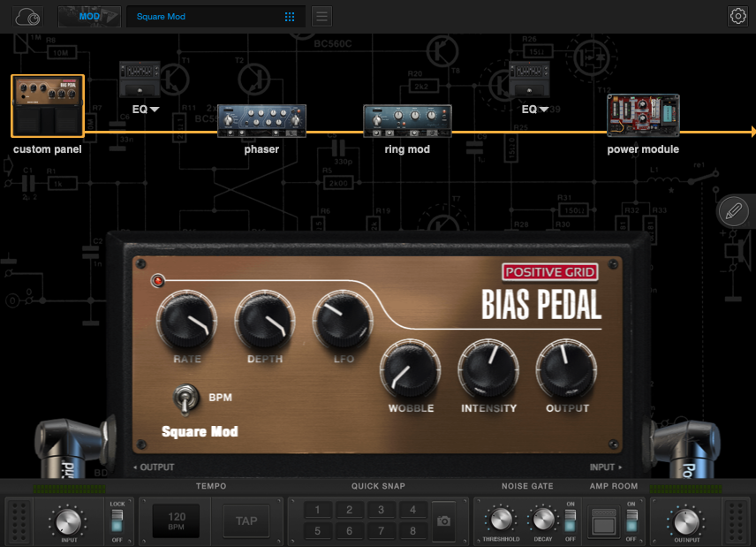This screenshot has width=756, height=547.
Task: Select the power module
Action: [x=643, y=115]
